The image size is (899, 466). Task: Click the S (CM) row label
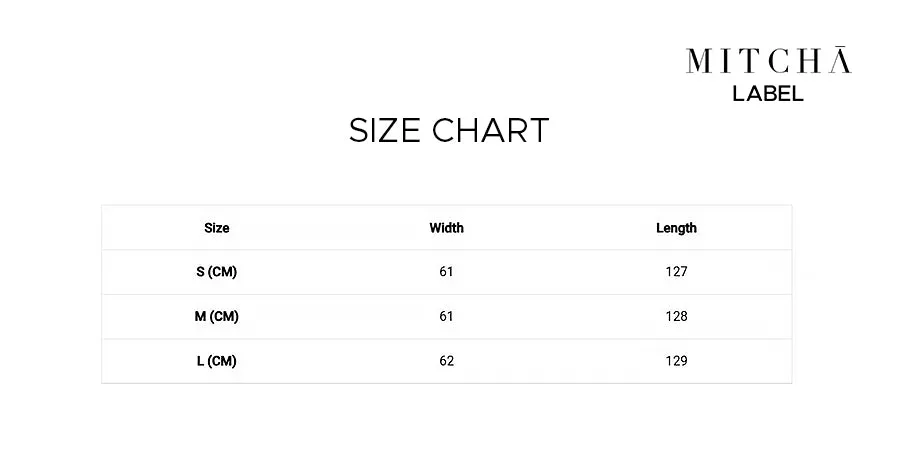pyautogui.click(x=217, y=272)
